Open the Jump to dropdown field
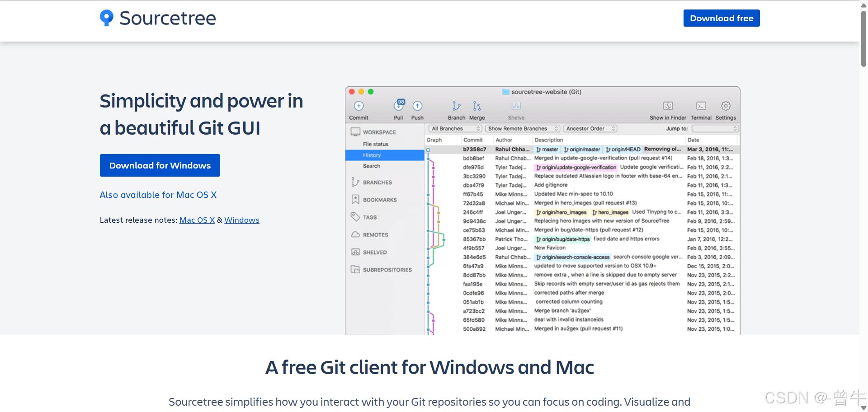868x412 pixels. (715, 129)
